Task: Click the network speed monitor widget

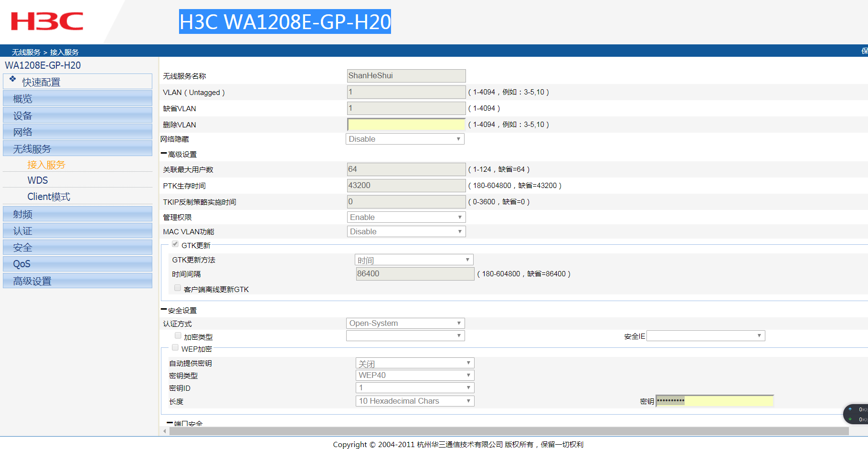Action: 856,414
